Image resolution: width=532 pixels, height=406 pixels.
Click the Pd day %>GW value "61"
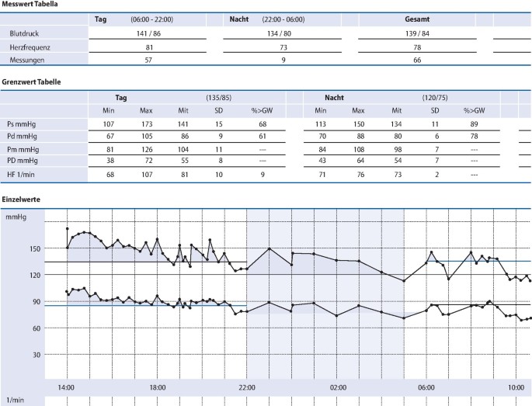(263, 137)
